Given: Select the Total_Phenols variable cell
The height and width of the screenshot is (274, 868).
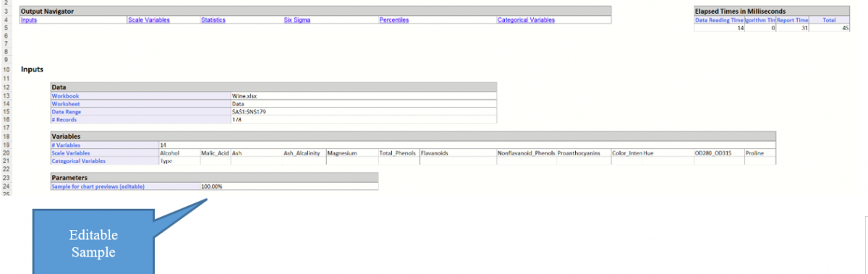Looking at the screenshot, I should (x=399, y=153).
